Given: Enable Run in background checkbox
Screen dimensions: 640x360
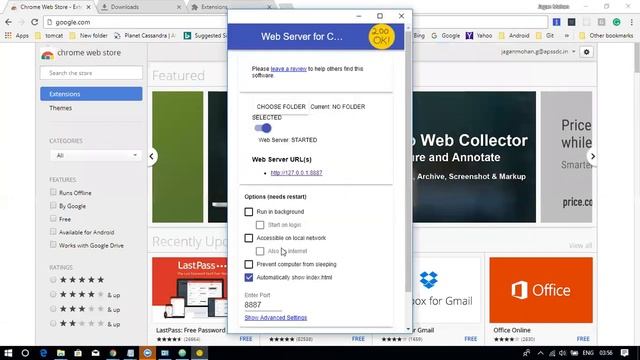Looking at the screenshot, I should tap(249, 212).
